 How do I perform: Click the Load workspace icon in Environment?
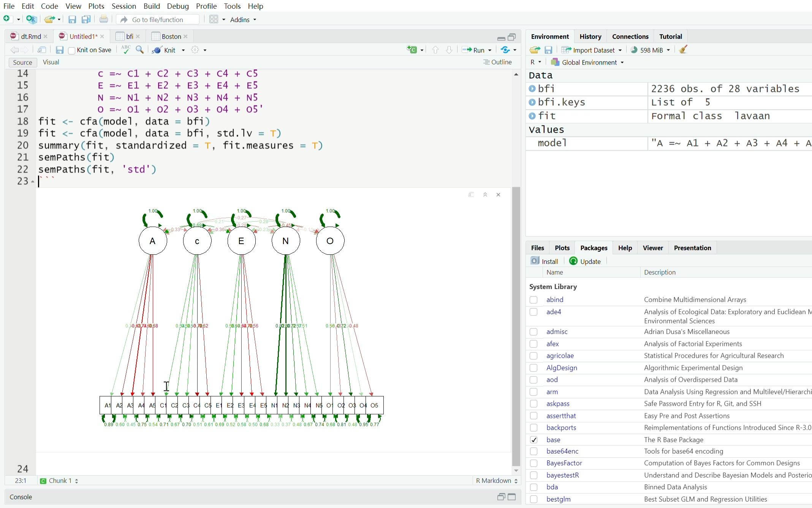[535, 50]
